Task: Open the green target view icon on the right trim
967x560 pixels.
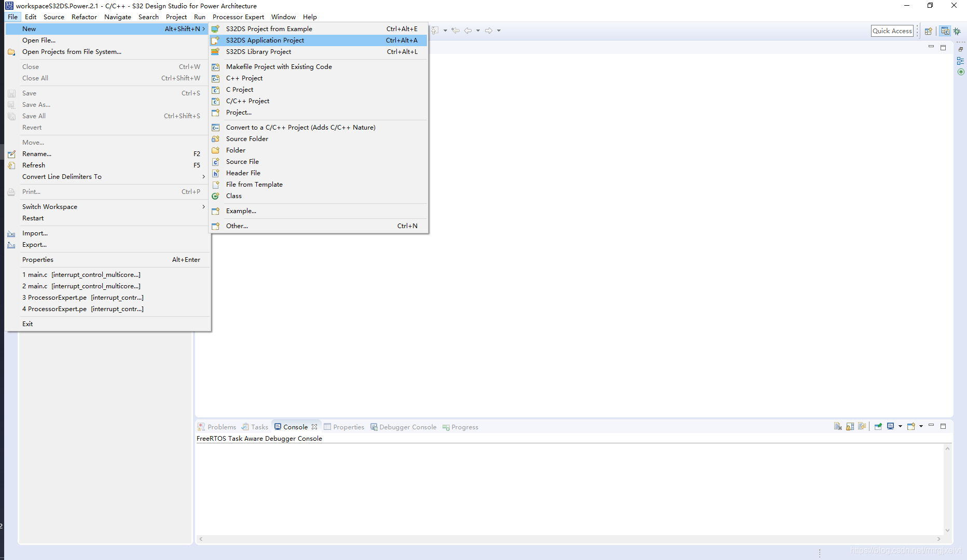Action: [961, 72]
